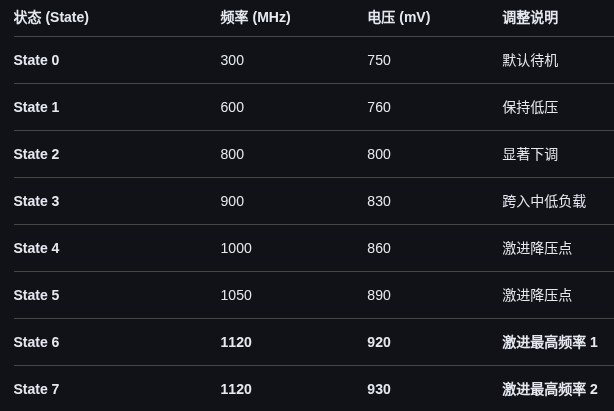Click the 激进最高频率 2 cell
Screen dimensions: 614x411
point(550,389)
